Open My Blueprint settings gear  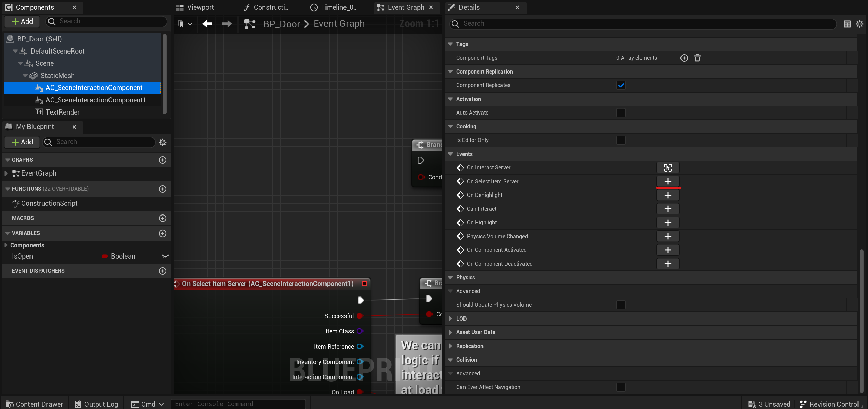pyautogui.click(x=163, y=142)
